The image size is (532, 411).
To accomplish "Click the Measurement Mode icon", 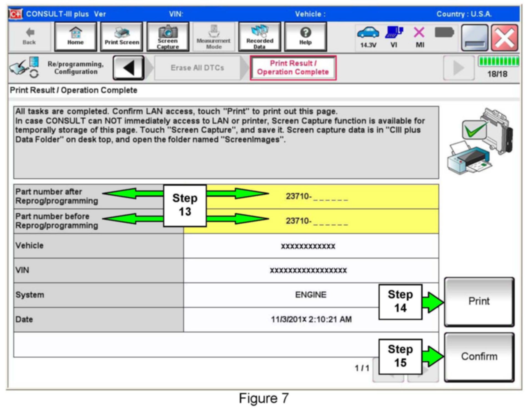I will tap(214, 37).
